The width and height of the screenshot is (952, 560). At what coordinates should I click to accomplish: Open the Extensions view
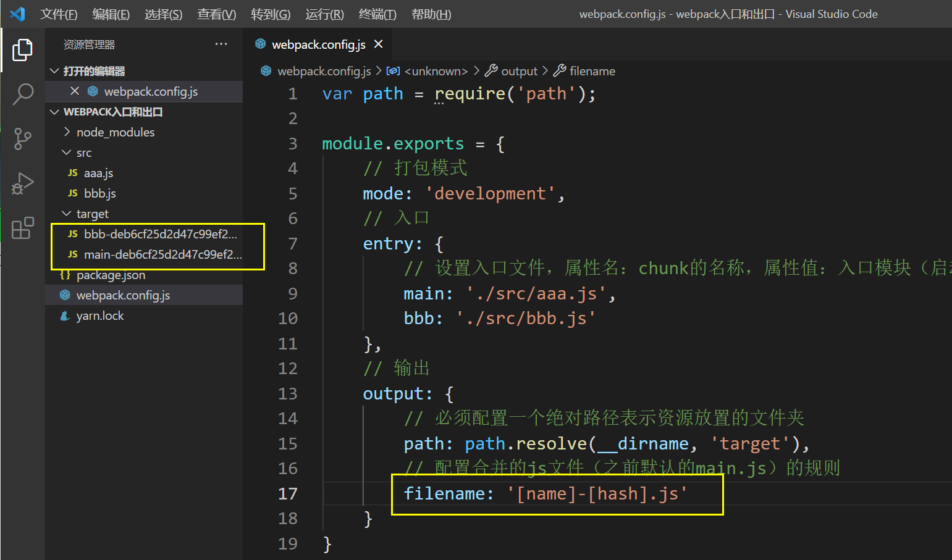[x=22, y=228]
